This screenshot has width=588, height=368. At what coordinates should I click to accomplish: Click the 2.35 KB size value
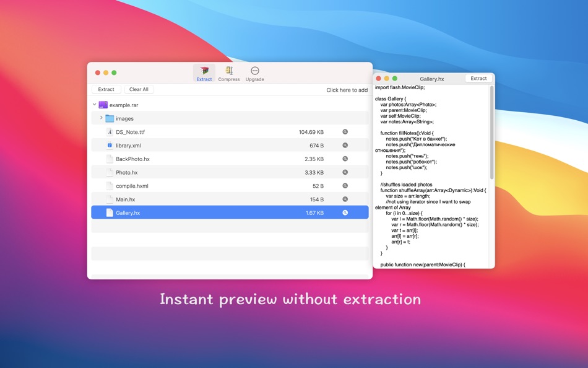[x=314, y=159]
